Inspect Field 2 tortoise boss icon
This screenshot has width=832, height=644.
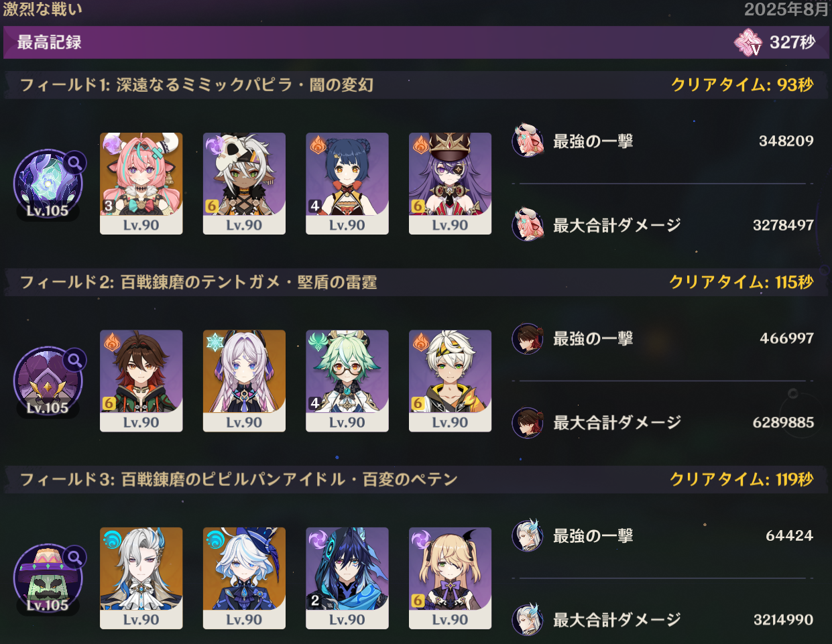click(48, 381)
